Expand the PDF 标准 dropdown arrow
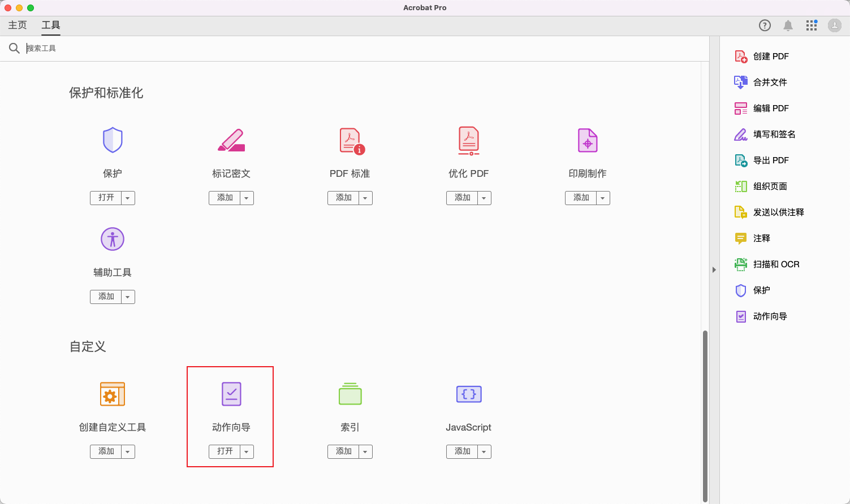 pos(365,198)
